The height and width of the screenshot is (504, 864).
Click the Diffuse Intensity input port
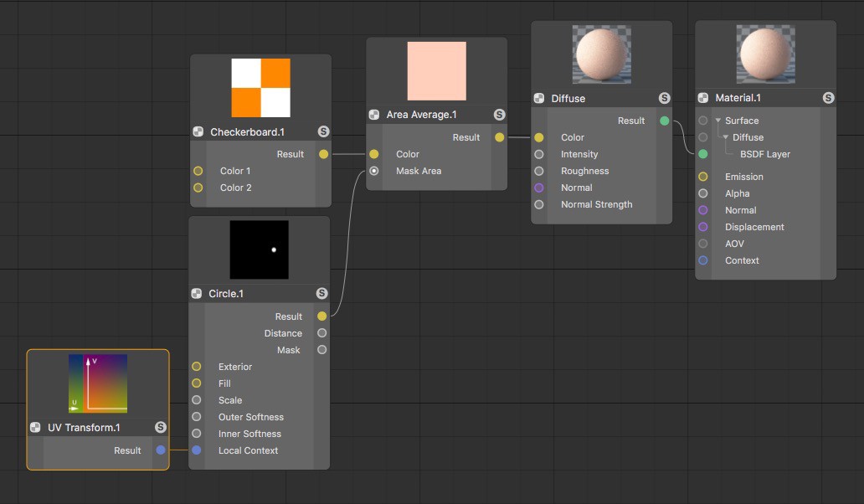(x=539, y=154)
